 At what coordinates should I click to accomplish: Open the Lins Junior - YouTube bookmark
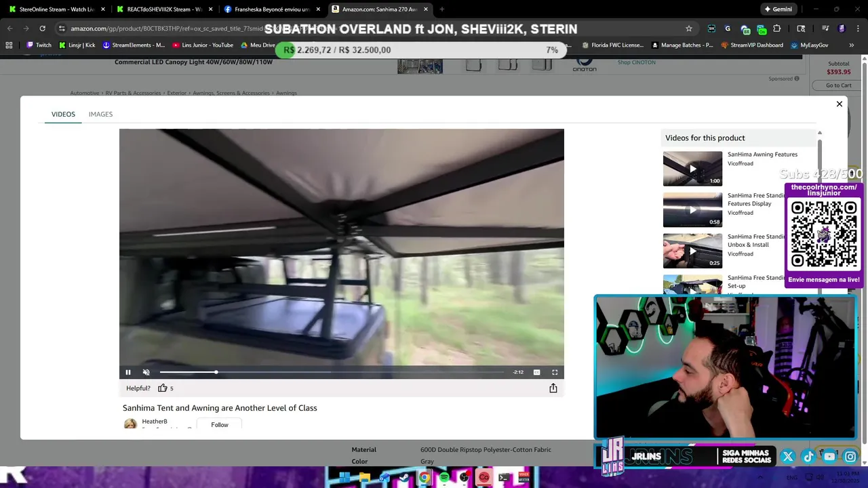point(203,45)
